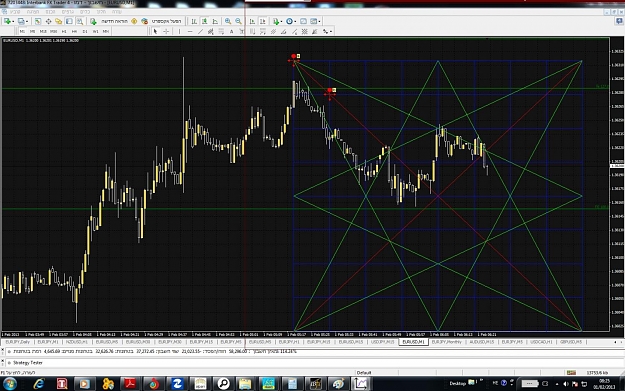Switch chart to line chart mode
This screenshot has width=625, height=391.
coord(215,21)
